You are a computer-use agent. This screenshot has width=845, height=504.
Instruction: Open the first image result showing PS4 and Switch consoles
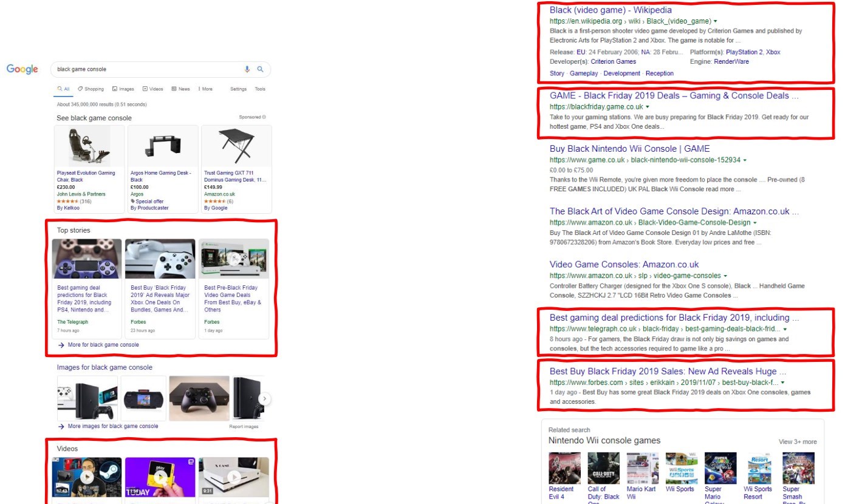click(x=87, y=398)
